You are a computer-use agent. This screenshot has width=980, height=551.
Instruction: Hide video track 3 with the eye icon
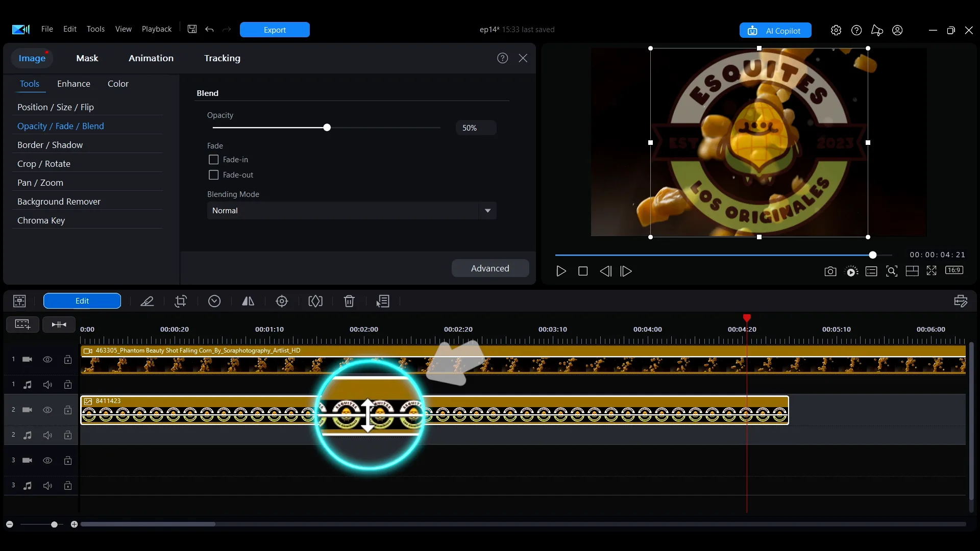click(47, 461)
